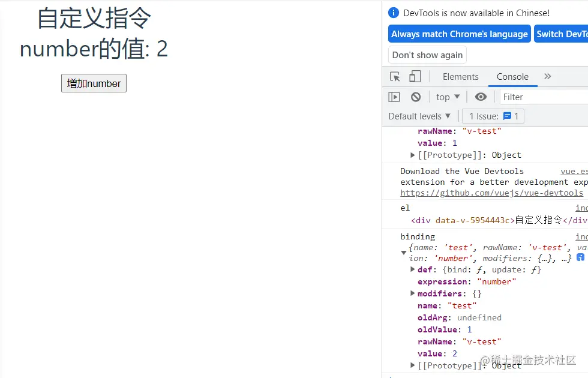Expand the def: {bind, update} row
The height and width of the screenshot is (378, 588).
click(475, 269)
